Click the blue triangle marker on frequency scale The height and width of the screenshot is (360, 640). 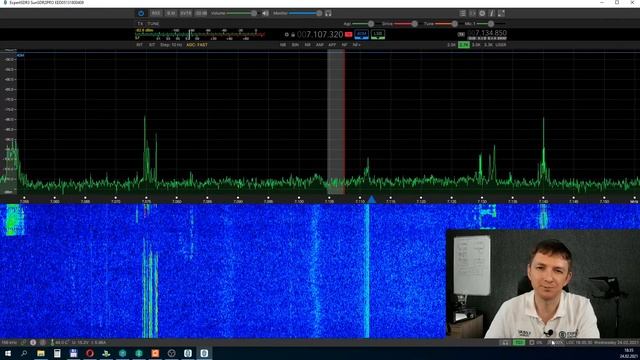coord(371,199)
